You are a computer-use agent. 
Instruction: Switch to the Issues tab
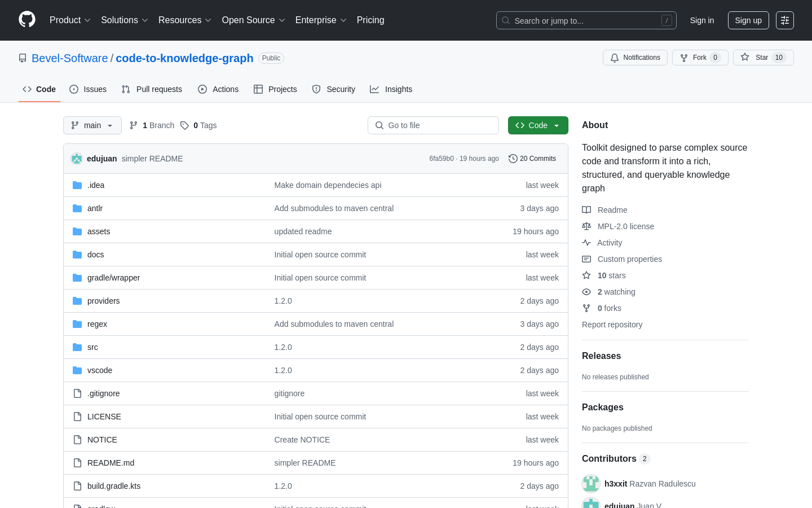click(88, 89)
